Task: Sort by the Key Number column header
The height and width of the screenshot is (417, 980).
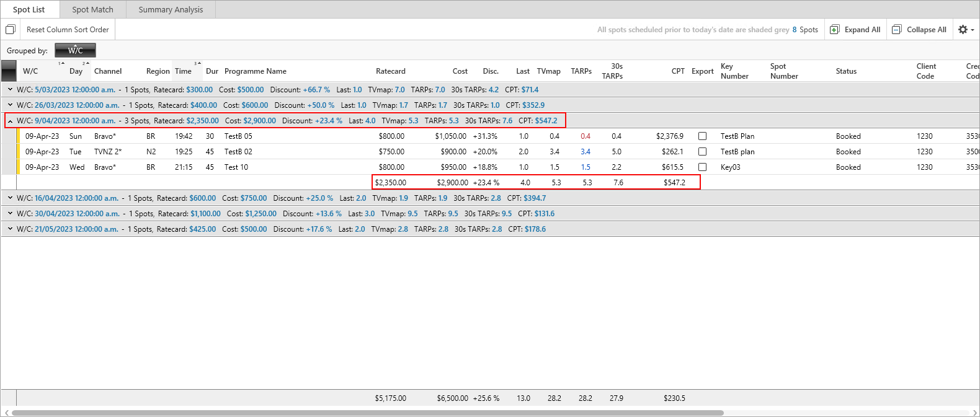Action: tap(734, 71)
